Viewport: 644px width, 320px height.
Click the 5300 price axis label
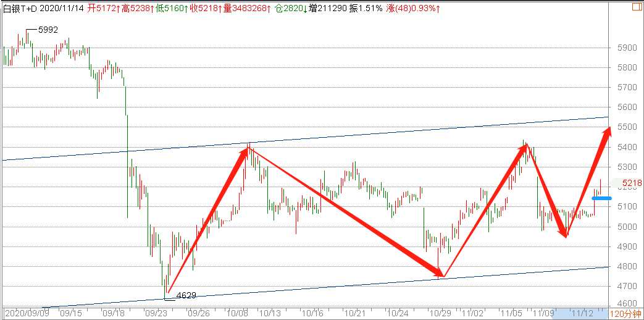pos(626,167)
